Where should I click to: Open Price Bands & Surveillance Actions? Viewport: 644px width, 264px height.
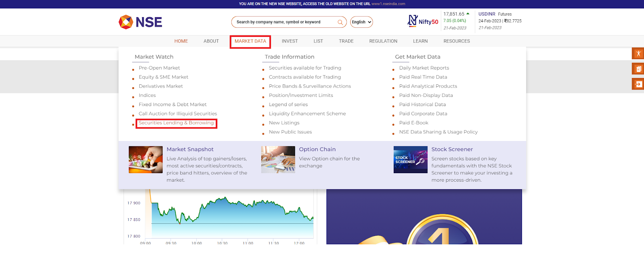pyautogui.click(x=310, y=86)
